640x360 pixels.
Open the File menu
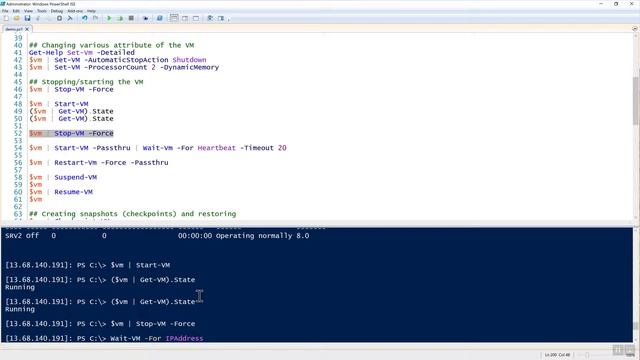[x=5, y=11]
